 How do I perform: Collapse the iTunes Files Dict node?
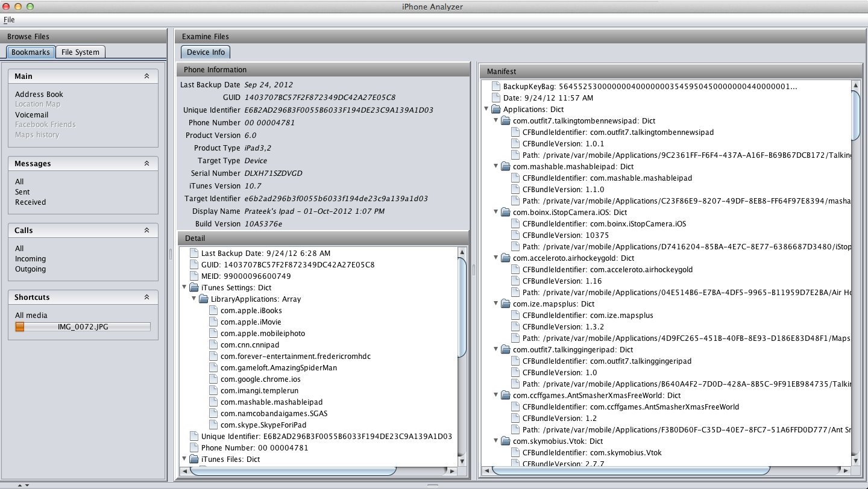tap(184, 459)
